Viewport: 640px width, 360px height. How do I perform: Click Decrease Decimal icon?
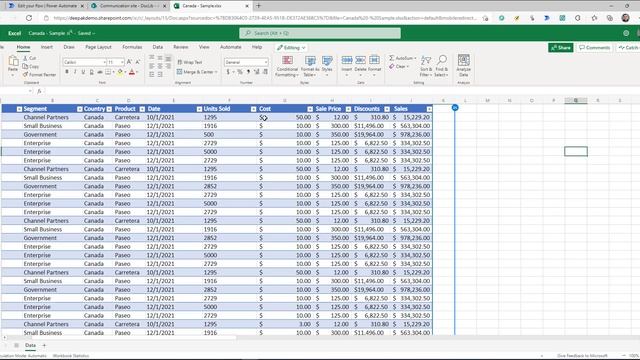point(265,72)
